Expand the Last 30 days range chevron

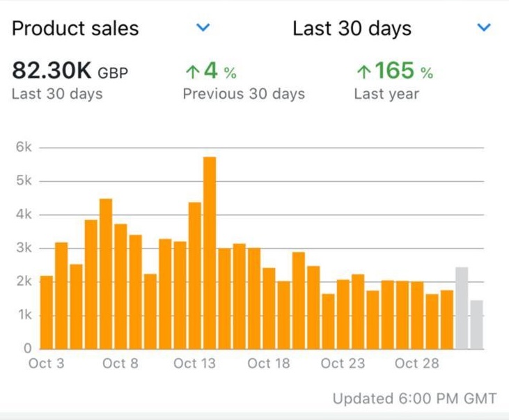tap(484, 28)
